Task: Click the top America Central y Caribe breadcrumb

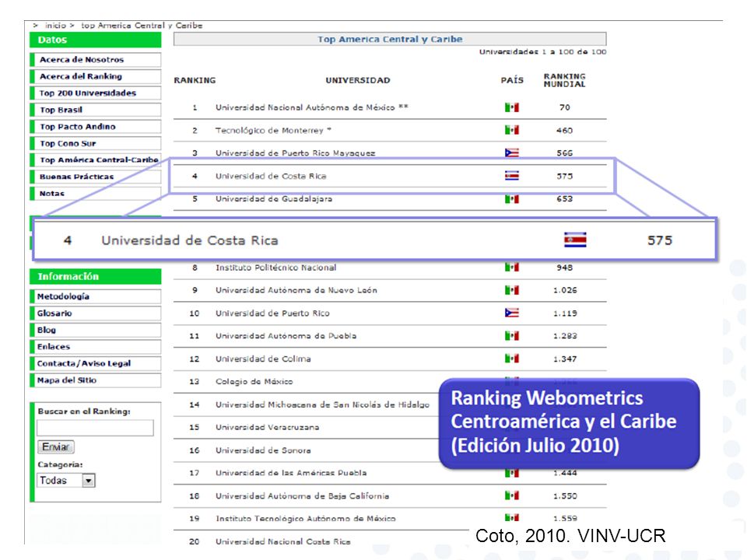Action: (x=142, y=25)
